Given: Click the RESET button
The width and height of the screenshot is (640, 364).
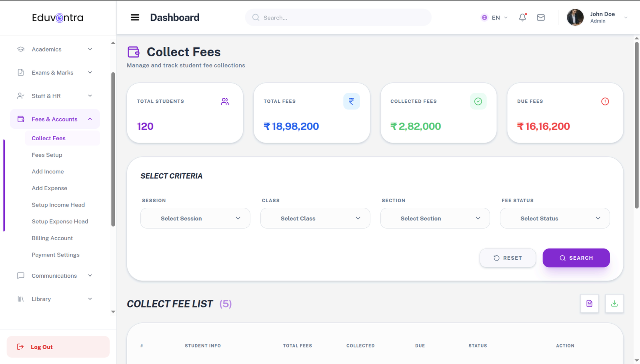Looking at the screenshot, I should [x=508, y=258].
